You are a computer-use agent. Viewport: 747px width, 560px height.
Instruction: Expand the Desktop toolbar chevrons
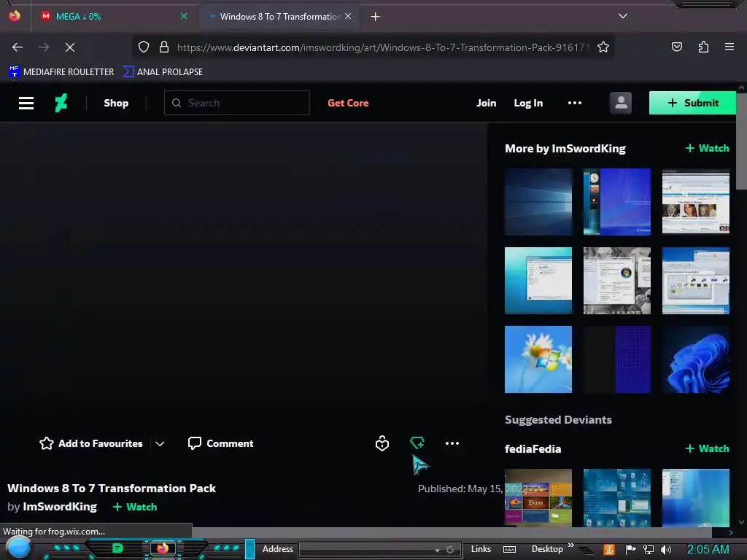pos(570,545)
